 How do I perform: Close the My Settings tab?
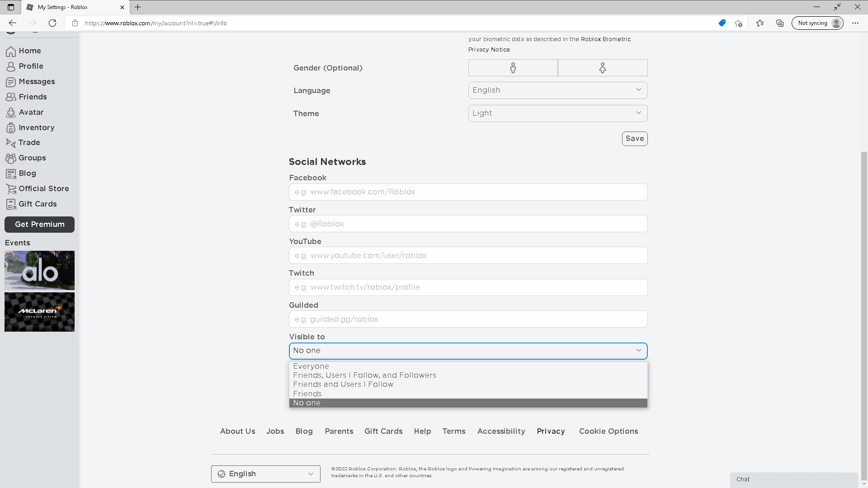click(x=122, y=7)
